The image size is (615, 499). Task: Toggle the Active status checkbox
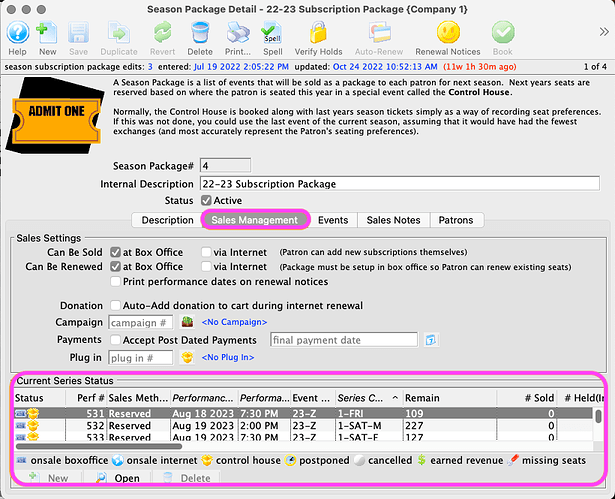[x=206, y=200]
